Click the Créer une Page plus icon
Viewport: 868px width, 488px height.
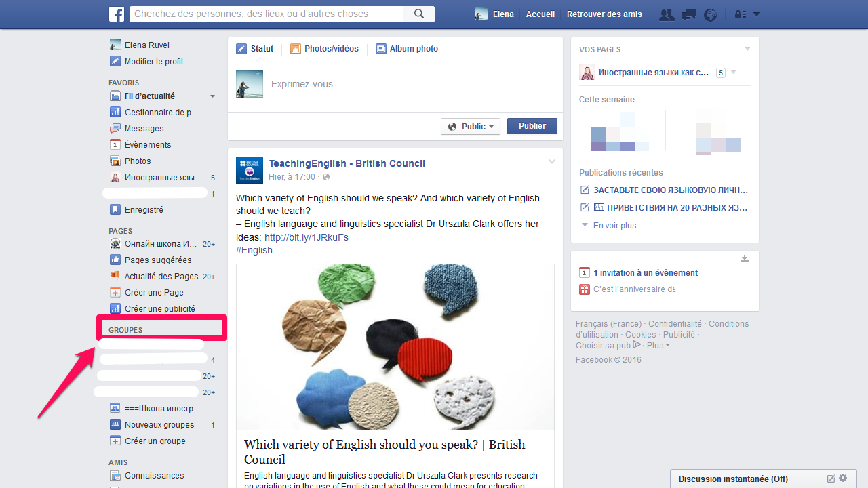pyautogui.click(x=115, y=293)
